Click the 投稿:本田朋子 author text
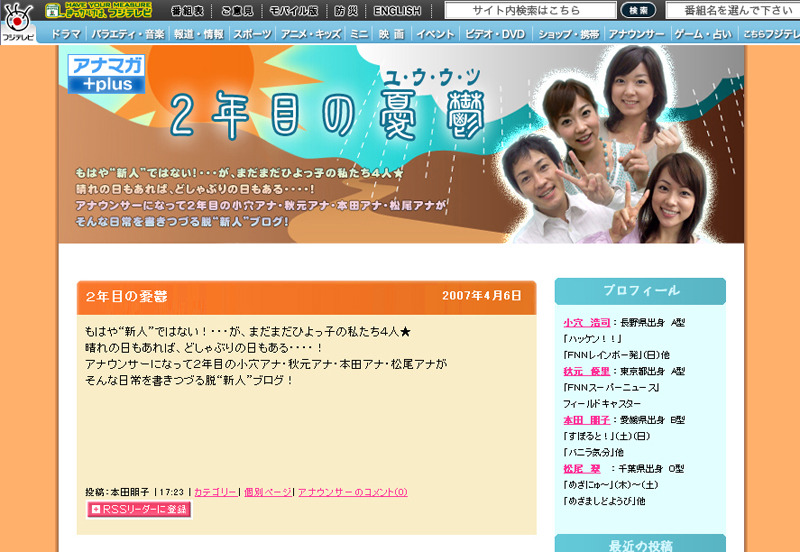The image size is (800, 552). coord(117,492)
